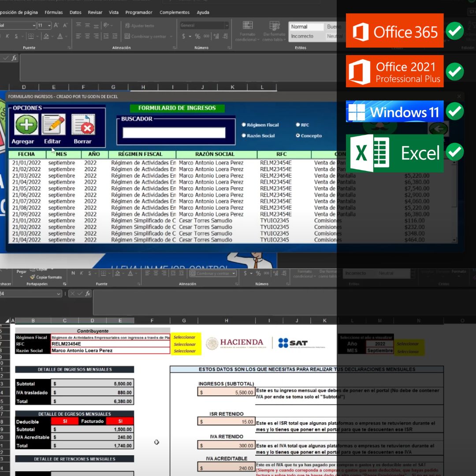Click Seleccionar next to the Régimen Fiscal field
The height and width of the screenshot is (476, 476).
[x=185, y=337]
